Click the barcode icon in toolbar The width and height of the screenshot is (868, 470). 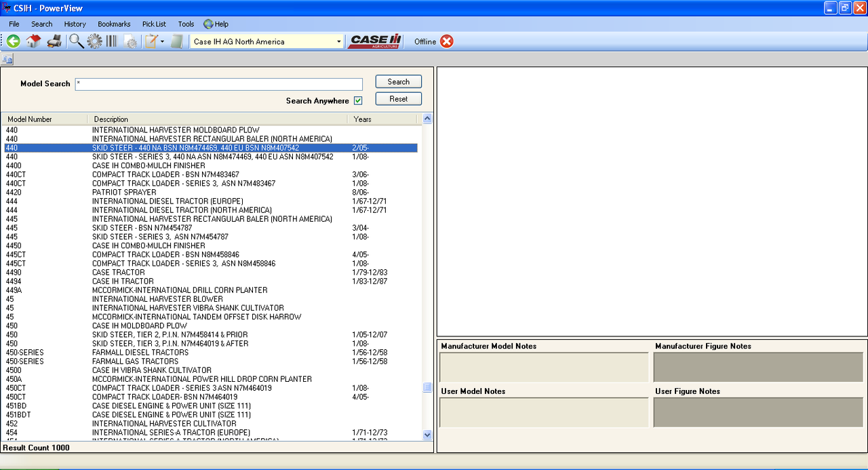(111, 41)
